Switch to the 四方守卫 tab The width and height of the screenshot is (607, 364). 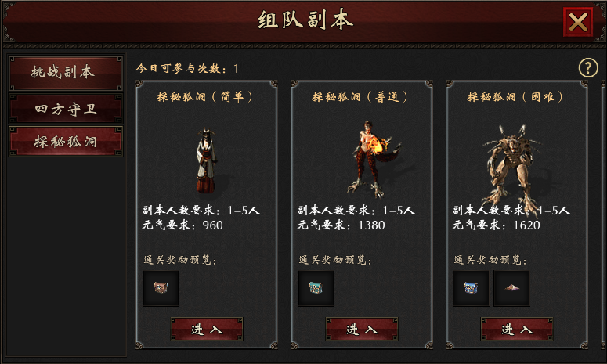[66, 109]
